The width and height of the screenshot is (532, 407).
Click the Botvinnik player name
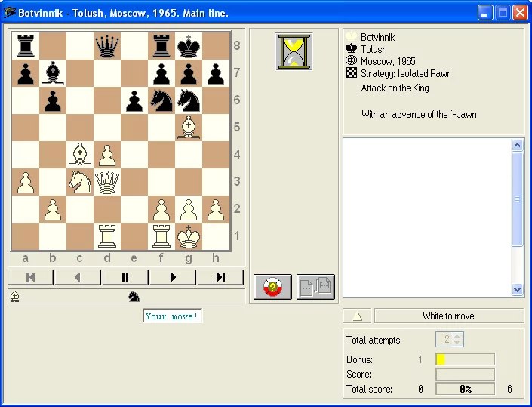(x=377, y=37)
